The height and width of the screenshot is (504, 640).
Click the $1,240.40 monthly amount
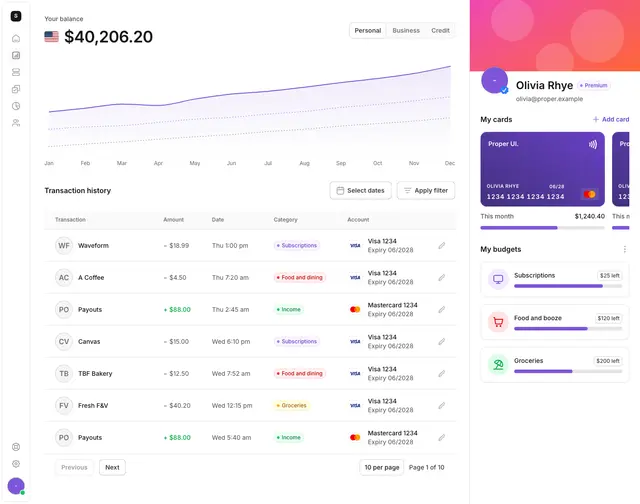click(590, 216)
